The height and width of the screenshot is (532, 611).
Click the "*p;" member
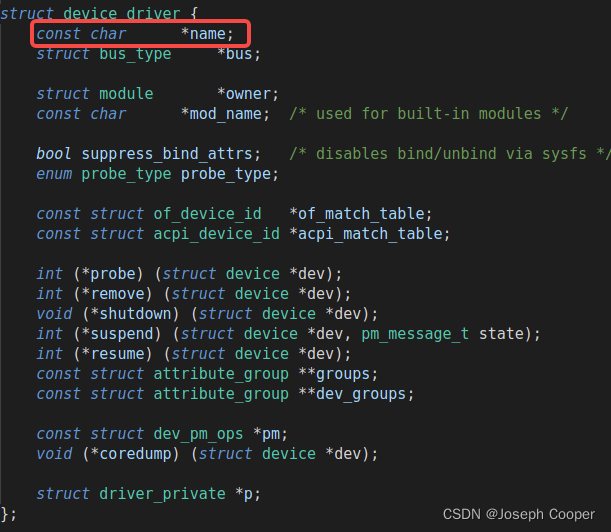(248, 494)
